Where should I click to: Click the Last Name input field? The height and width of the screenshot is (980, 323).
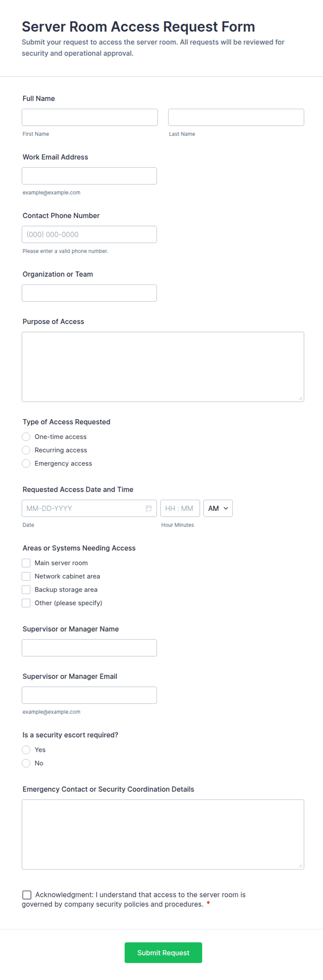pos(236,117)
